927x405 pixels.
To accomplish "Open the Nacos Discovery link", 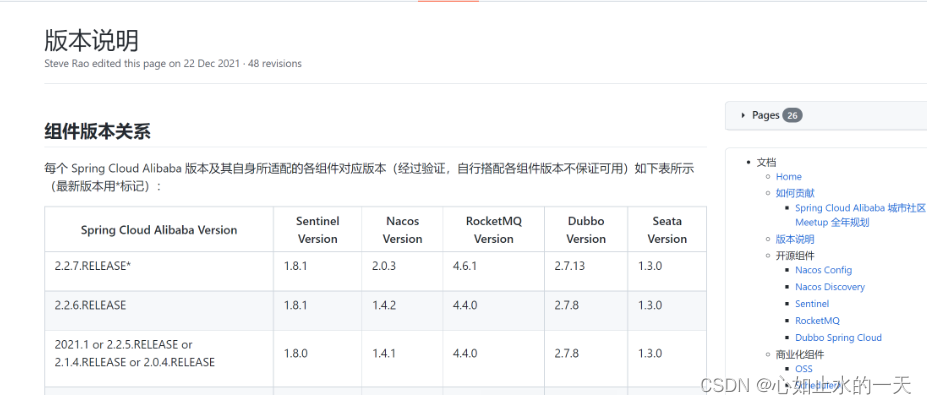I will 830,287.
